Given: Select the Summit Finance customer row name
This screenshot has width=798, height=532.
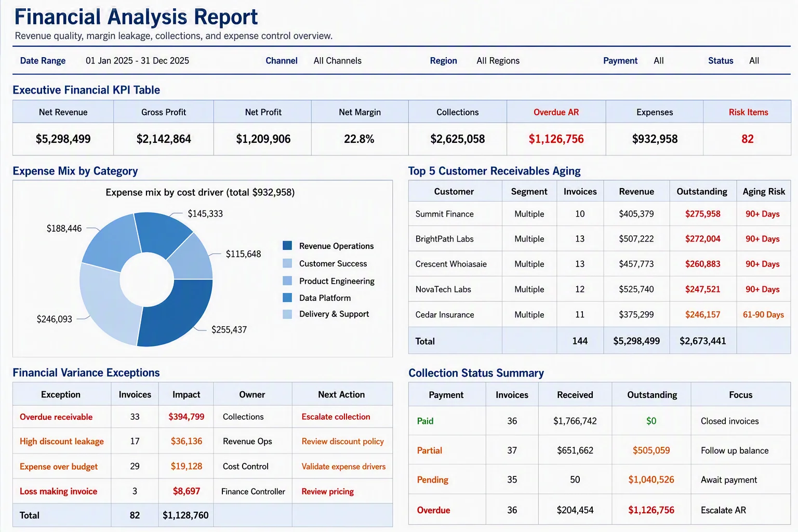Looking at the screenshot, I should [445, 214].
